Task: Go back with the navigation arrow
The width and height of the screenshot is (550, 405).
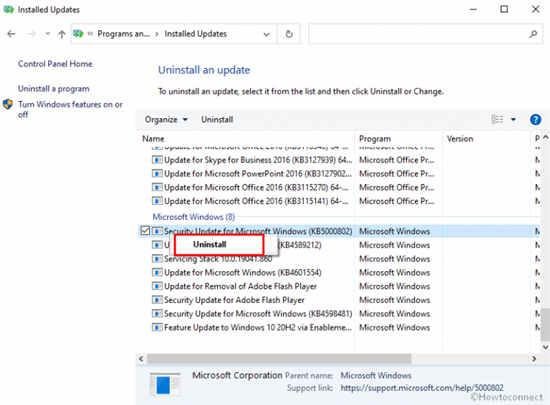Action: click(x=11, y=34)
